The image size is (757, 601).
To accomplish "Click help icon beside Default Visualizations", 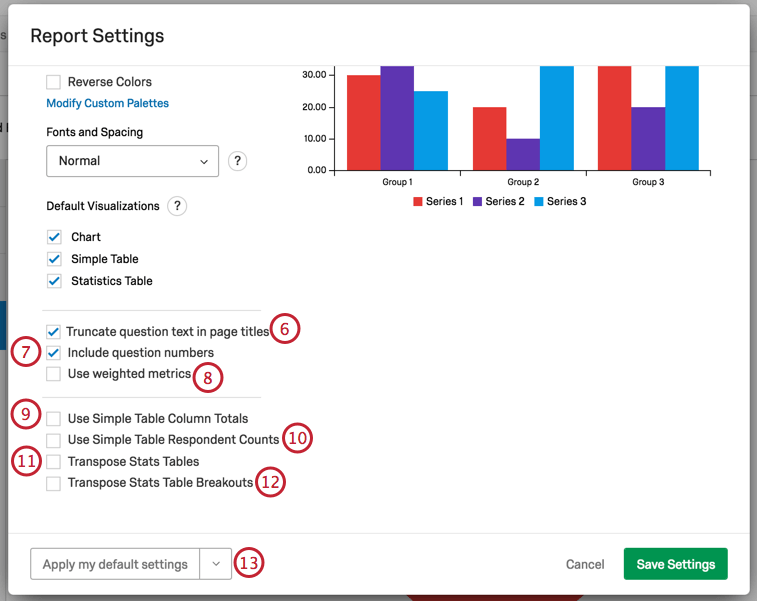I will coord(177,206).
